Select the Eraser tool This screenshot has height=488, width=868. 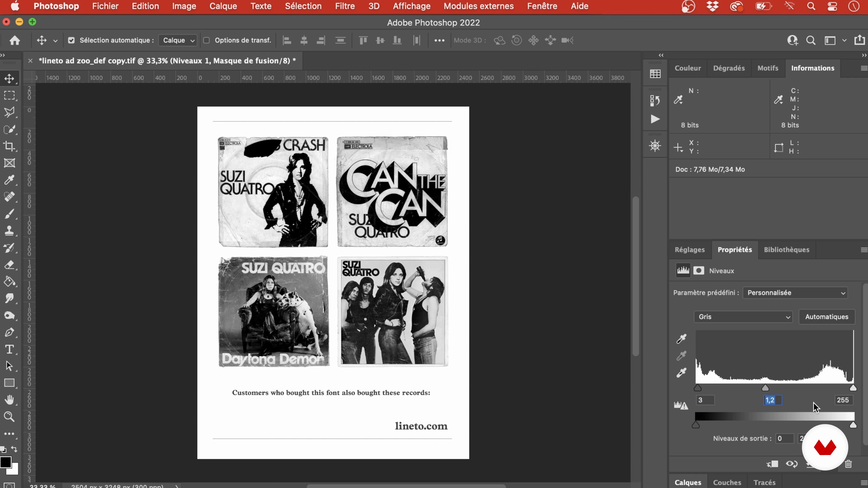[9, 265]
